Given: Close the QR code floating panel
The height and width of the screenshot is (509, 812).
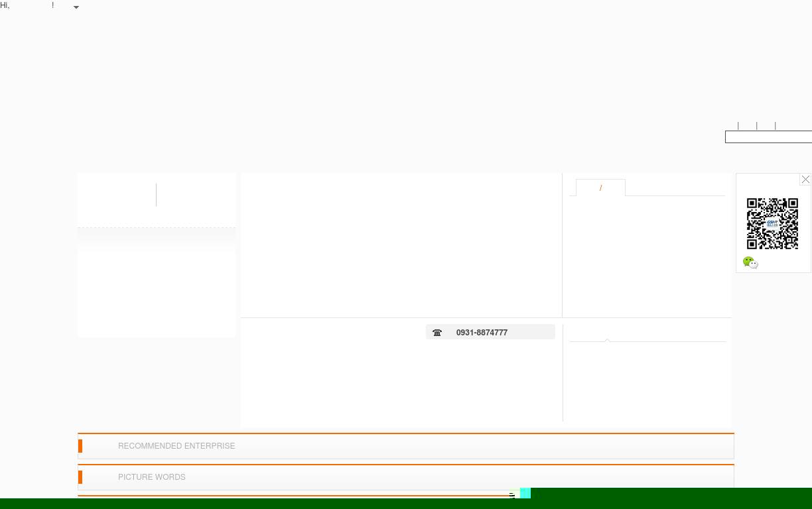Looking at the screenshot, I should point(805,180).
